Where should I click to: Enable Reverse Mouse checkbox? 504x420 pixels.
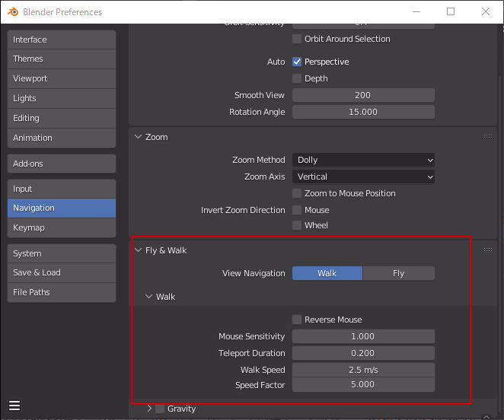(297, 320)
